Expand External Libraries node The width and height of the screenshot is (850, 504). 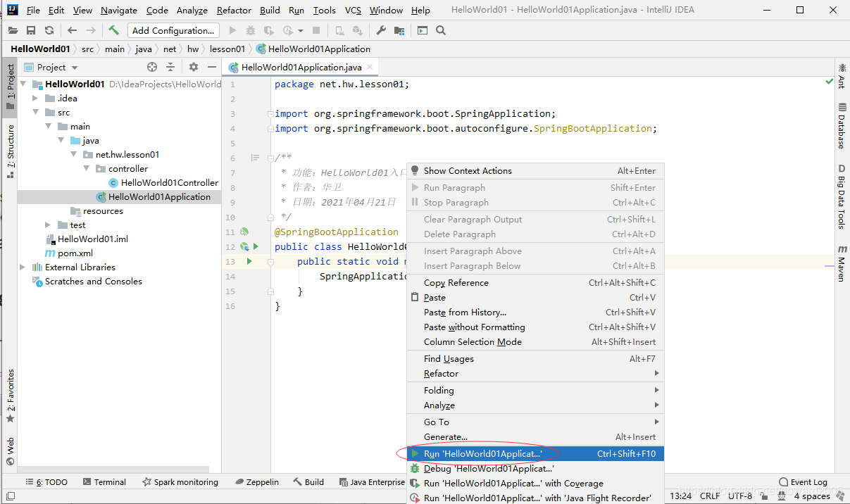point(23,267)
